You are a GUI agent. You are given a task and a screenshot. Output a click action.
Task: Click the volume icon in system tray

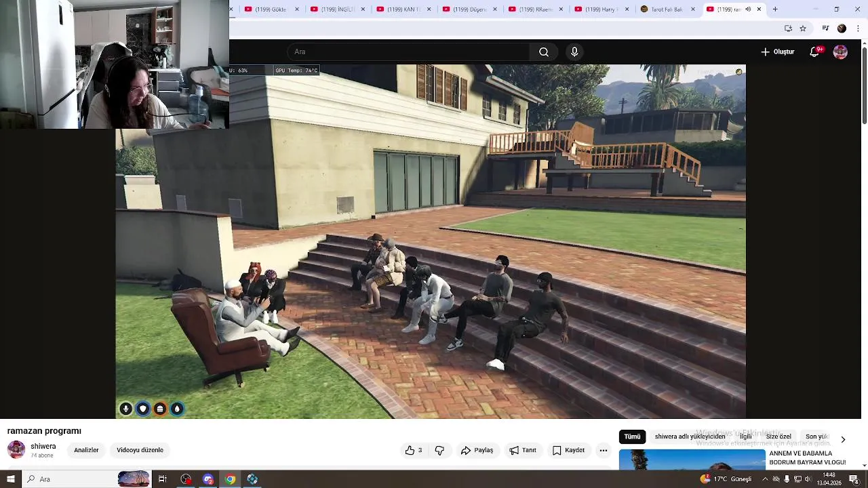click(x=808, y=479)
